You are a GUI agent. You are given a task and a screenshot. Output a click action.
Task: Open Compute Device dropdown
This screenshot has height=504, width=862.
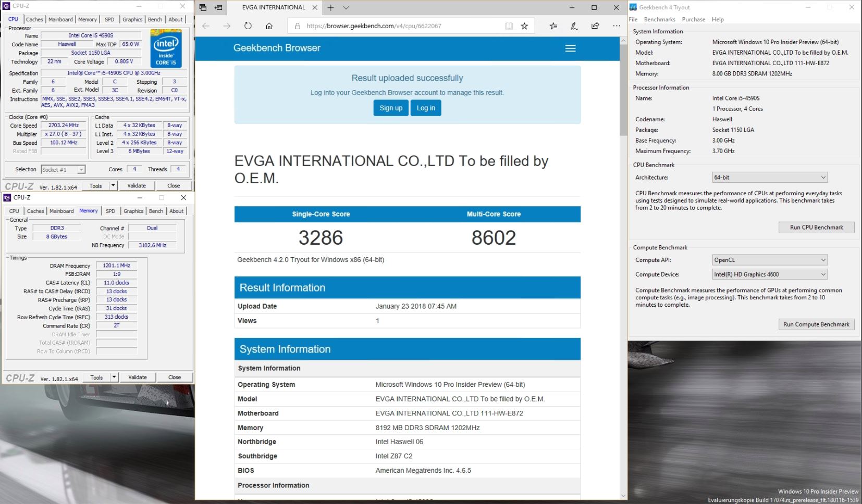coord(770,274)
